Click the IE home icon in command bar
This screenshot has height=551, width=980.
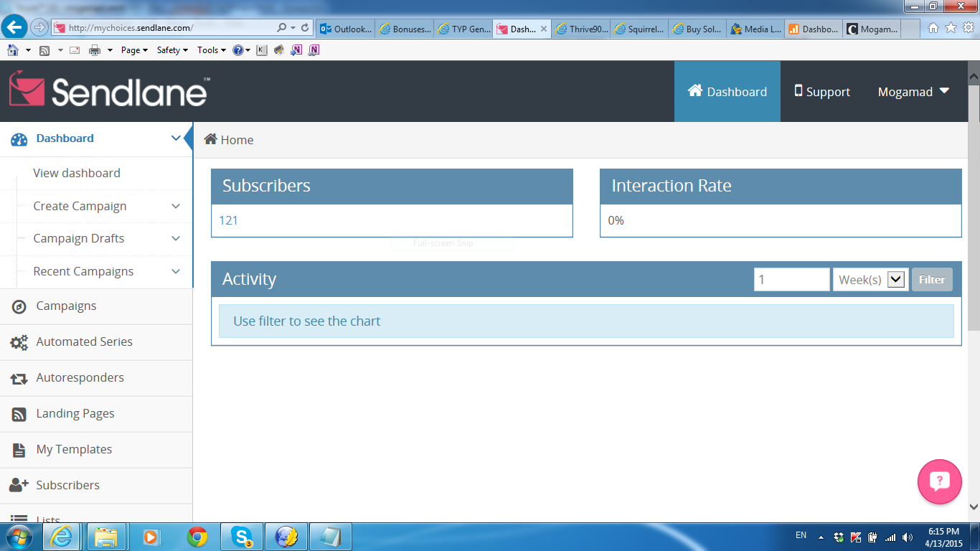tap(13, 50)
